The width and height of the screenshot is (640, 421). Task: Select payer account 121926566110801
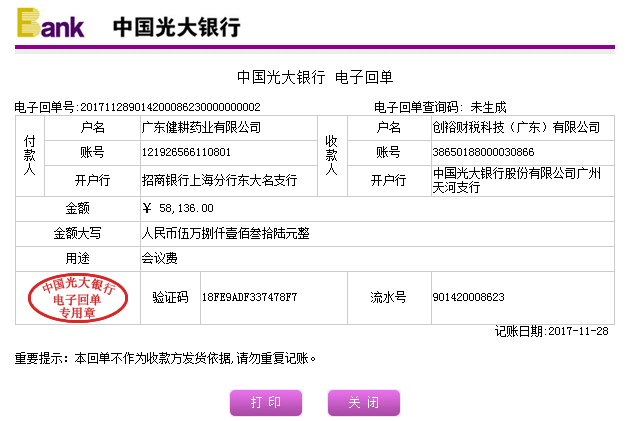coord(186,152)
